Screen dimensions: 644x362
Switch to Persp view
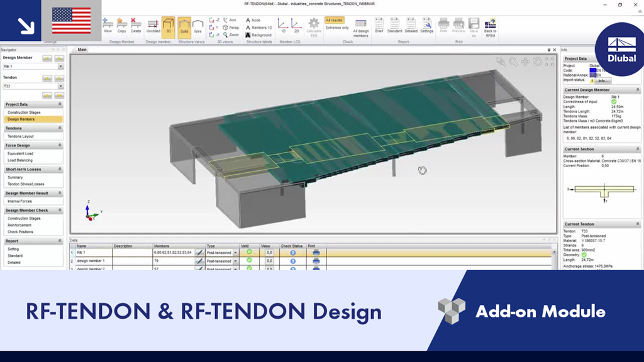coord(231,28)
